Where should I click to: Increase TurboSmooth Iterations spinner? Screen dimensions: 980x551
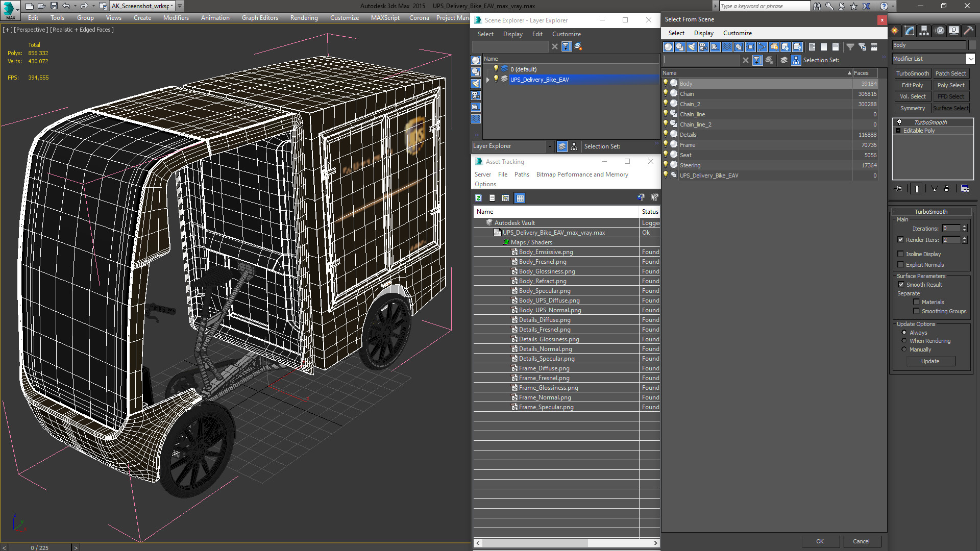pos(965,227)
